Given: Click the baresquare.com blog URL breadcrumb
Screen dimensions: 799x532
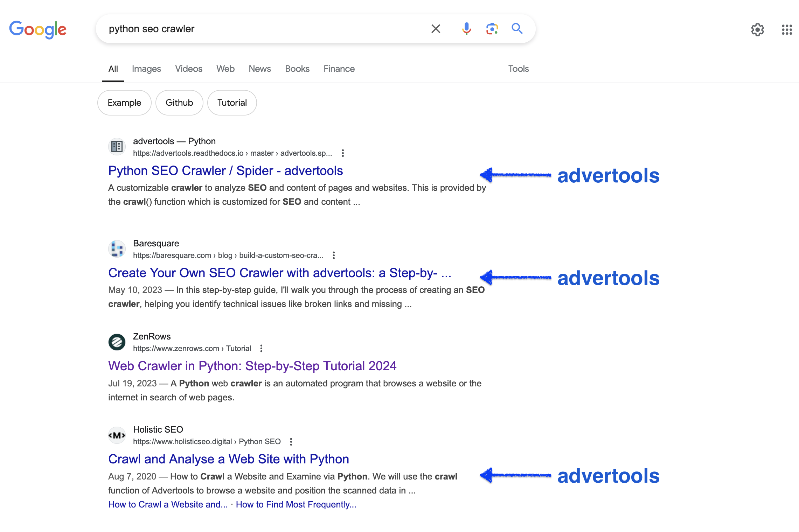Looking at the screenshot, I should click(x=228, y=255).
